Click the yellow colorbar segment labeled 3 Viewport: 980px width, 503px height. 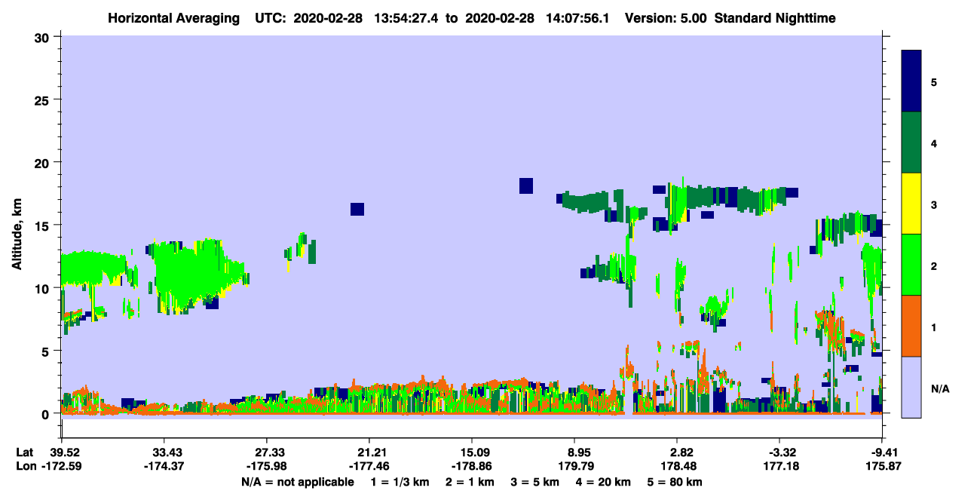911,204
